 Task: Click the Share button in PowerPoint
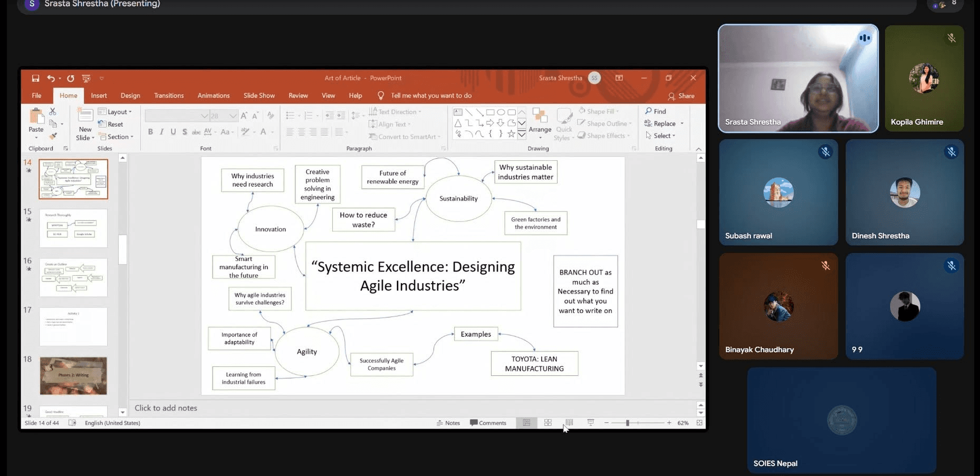[681, 96]
